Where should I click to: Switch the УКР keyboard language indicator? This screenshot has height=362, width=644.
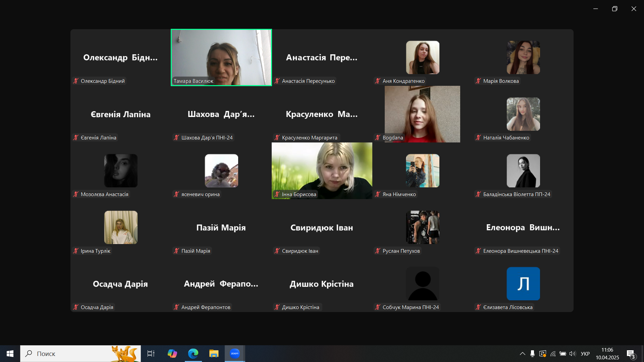click(585, 354)
